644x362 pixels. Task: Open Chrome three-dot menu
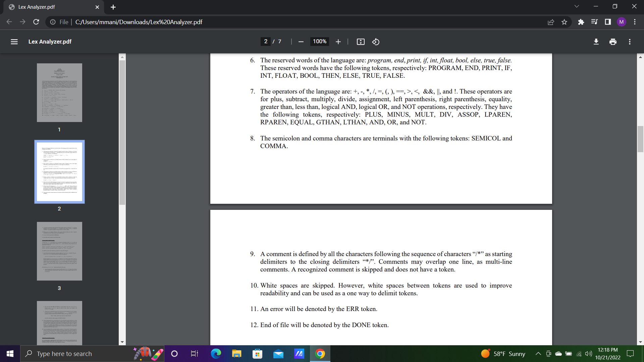[x=635, y=22]
